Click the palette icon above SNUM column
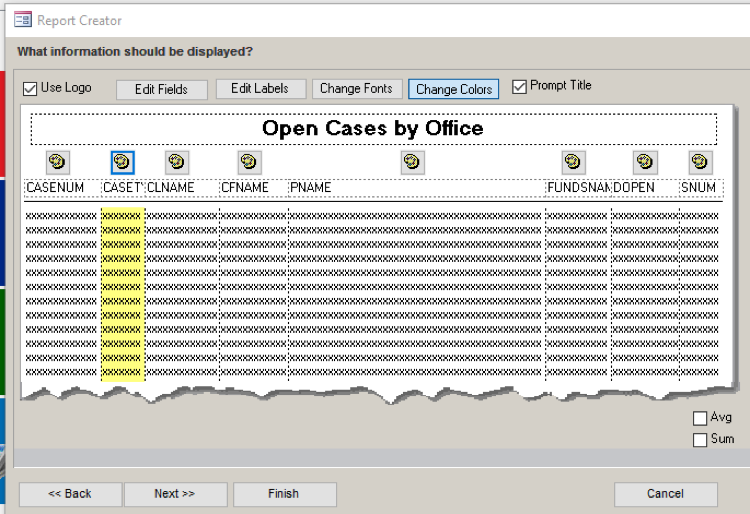The image size is (750, 514). point(700,162)
